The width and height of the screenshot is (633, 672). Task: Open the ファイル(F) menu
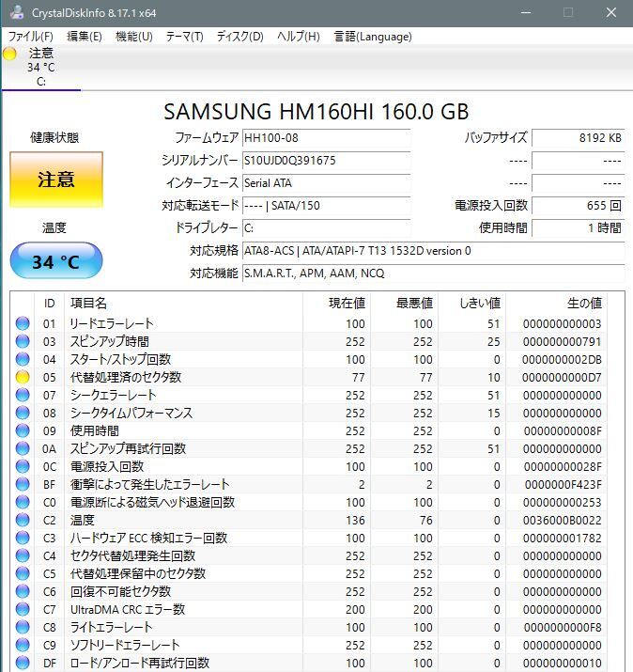click(x=31, y=37)
